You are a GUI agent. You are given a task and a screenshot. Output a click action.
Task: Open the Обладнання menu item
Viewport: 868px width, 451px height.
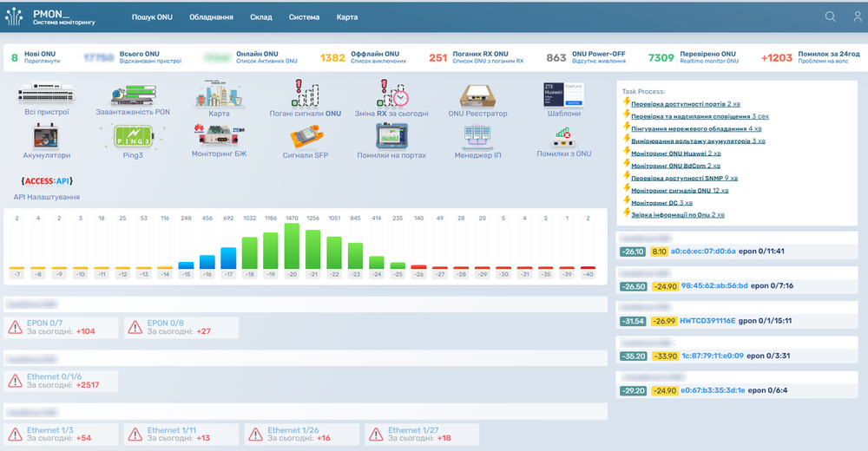tap(211, 17)
